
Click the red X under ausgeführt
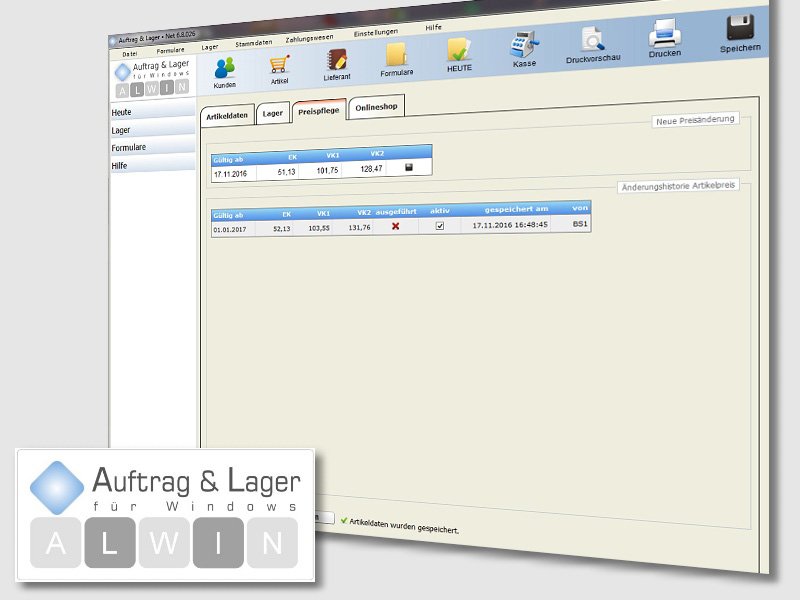coord(395,226)
